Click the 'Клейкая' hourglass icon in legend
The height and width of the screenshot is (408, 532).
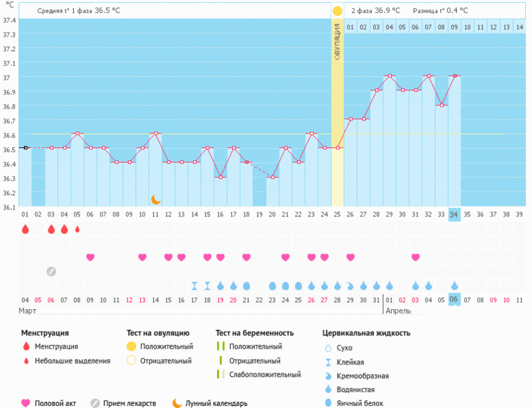(x=328, y=362)
